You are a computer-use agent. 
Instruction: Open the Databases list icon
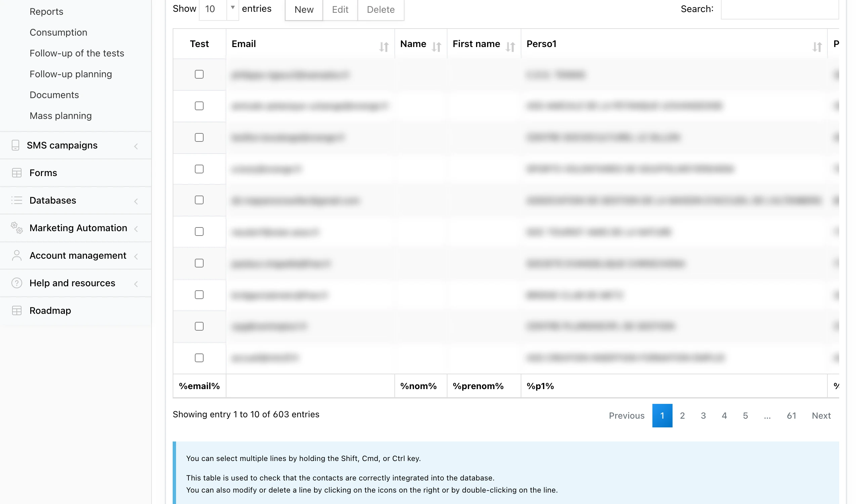tap(17, 200)
